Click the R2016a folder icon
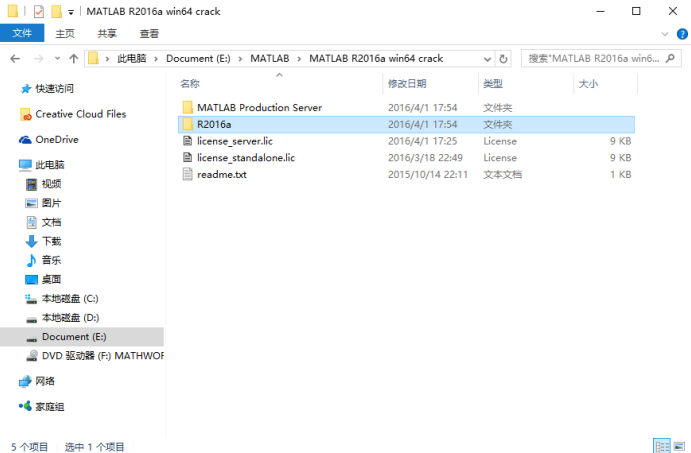Image resolution: width=691 pixels, height=453 pixels. [x=188, y=124]
